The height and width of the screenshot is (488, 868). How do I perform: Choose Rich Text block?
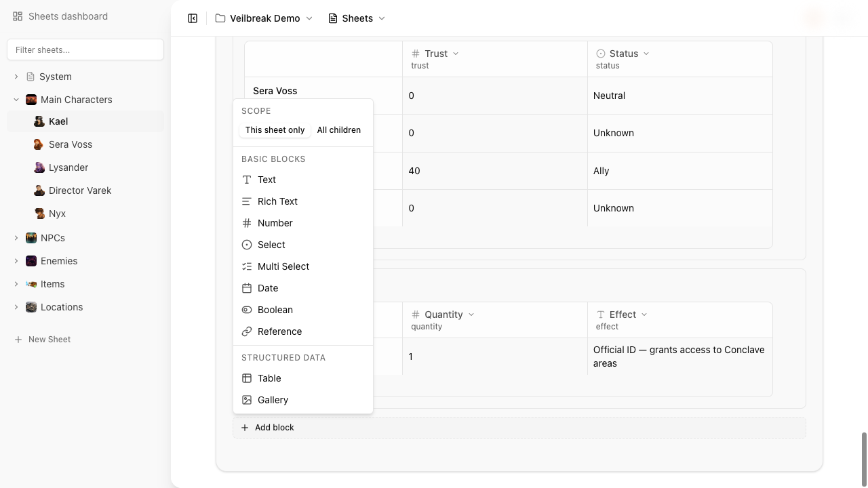tap(303, 201)
